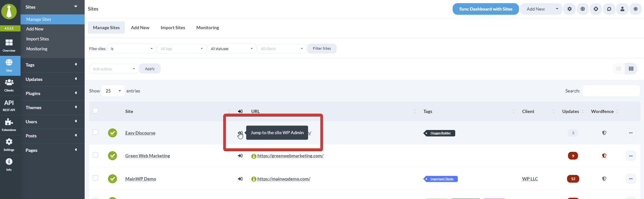Click the MainWP logo icon
644x199 pixels.
pos(9,12)
